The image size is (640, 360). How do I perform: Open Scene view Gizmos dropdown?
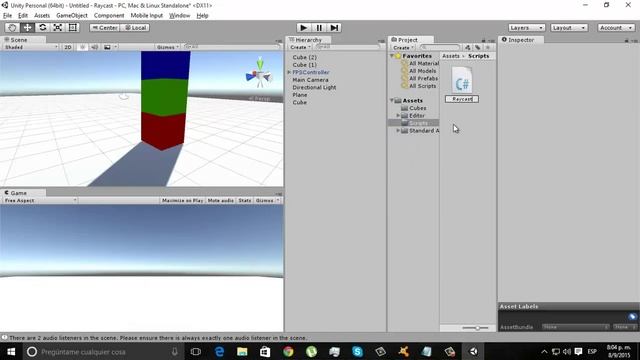click(x=168, y=47)
